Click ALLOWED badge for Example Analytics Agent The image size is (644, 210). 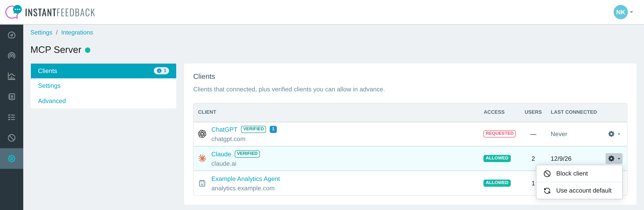click(x=497, y=183)
